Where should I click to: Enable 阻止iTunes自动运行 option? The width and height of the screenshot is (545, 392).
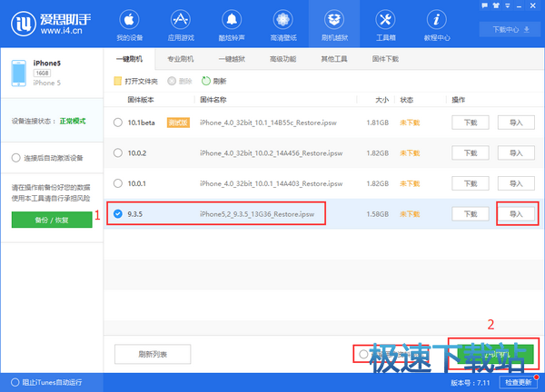coord(15,382)
